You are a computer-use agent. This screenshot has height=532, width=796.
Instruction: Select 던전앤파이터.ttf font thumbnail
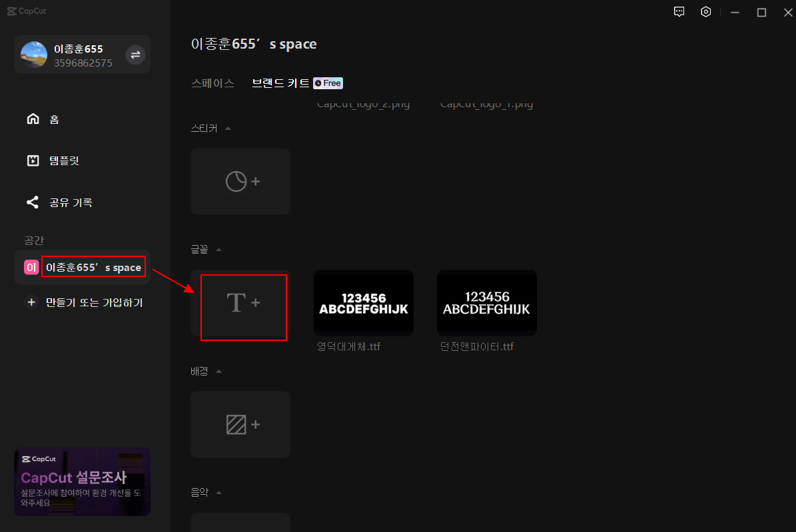click(x=487, y=302)
